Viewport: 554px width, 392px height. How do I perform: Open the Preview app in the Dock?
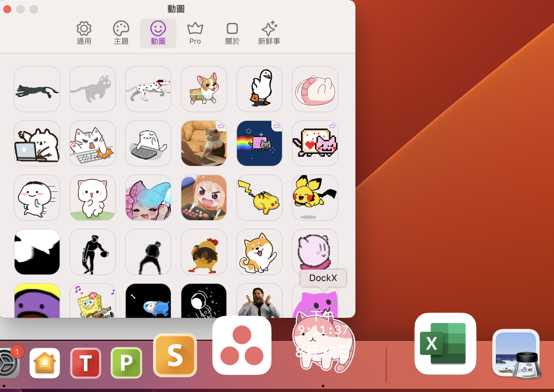[x=516, y=354]
